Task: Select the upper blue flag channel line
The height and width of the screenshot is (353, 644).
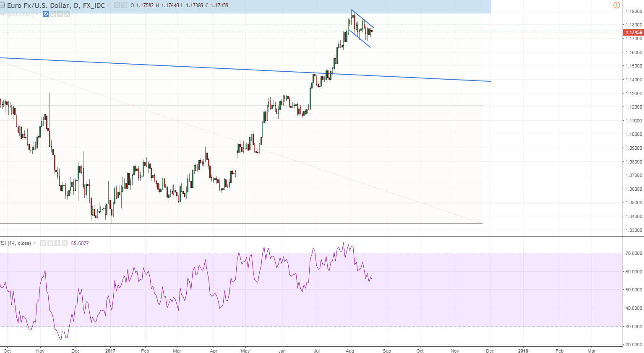Action: click(362, 18)
